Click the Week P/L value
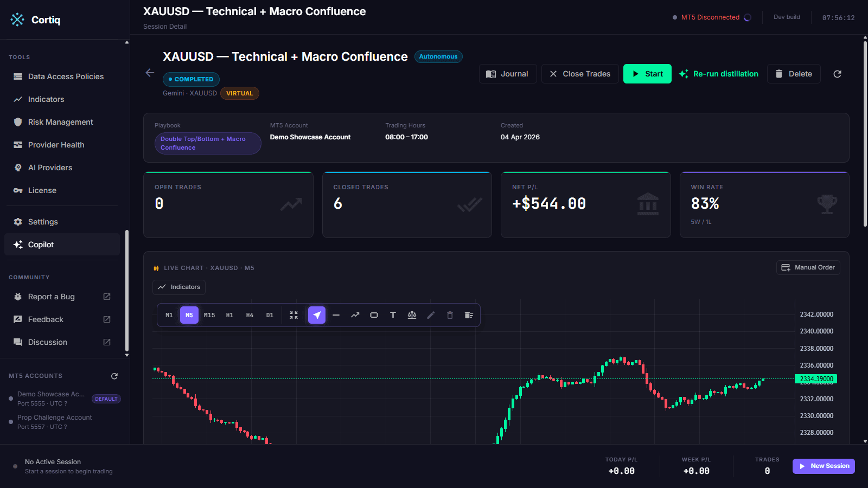Viewport: 868px width, 488px height. point(696,471)
